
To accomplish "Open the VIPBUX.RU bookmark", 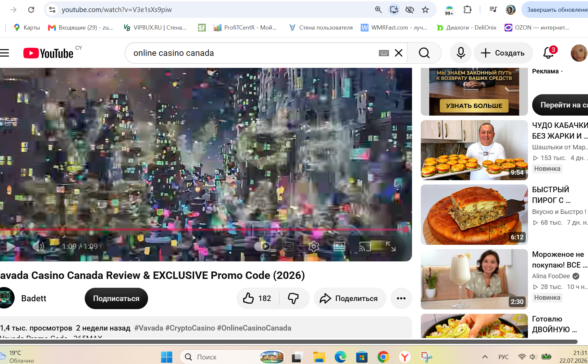I will (155, 28).
